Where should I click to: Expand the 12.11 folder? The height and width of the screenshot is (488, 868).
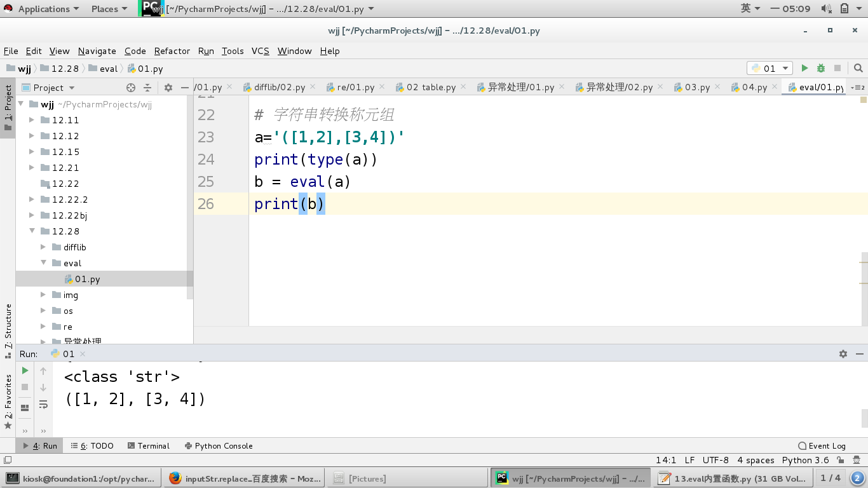[x=32, y=119]
